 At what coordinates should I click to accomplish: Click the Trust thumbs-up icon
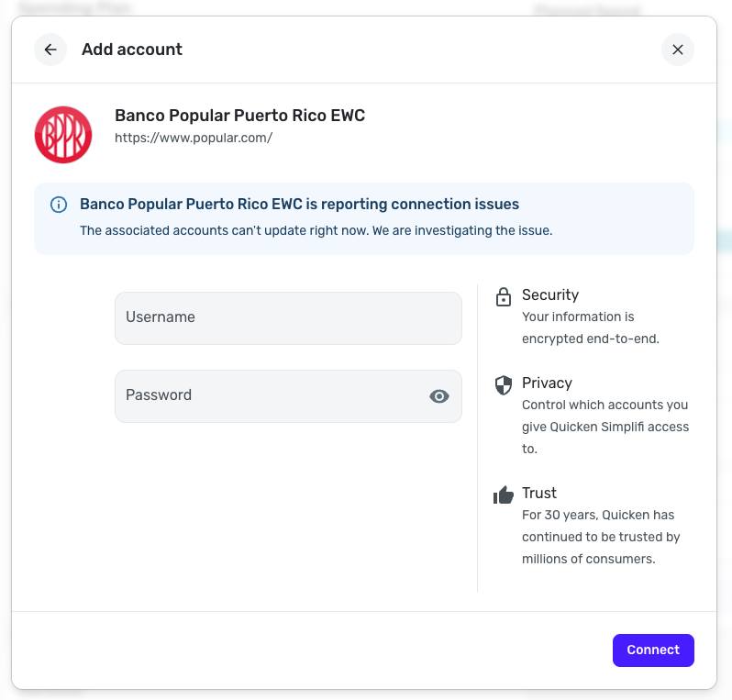504,495
